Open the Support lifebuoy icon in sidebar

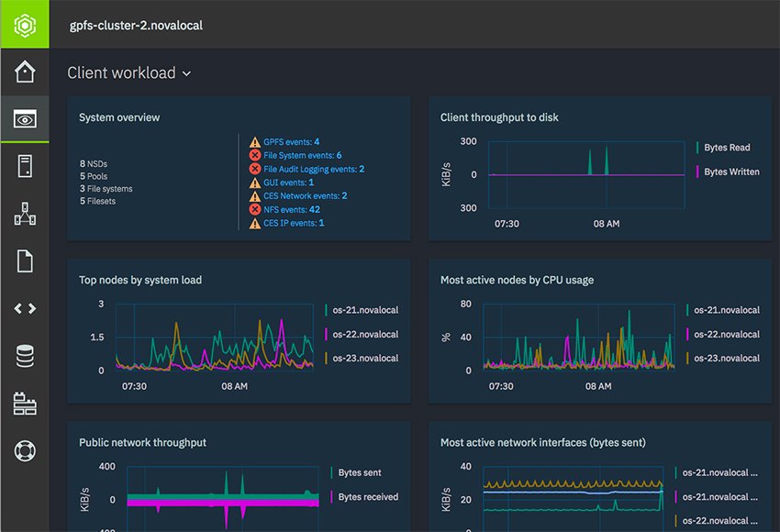click(25, 450)
